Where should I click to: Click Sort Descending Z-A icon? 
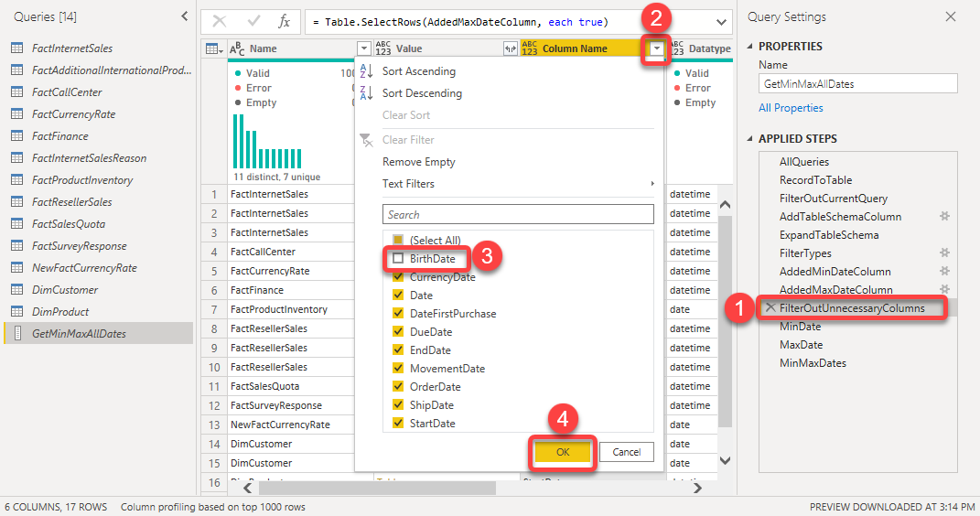(366, 93)
